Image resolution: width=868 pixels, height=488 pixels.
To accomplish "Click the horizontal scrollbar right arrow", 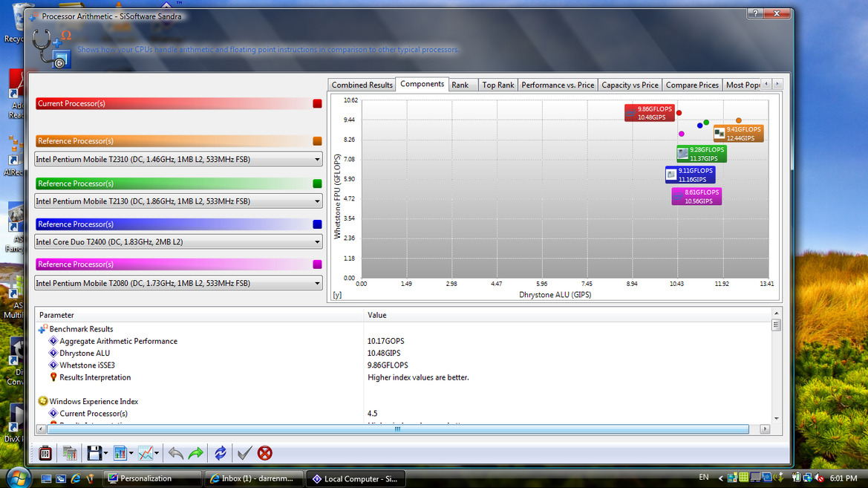I will coord(765,429).
